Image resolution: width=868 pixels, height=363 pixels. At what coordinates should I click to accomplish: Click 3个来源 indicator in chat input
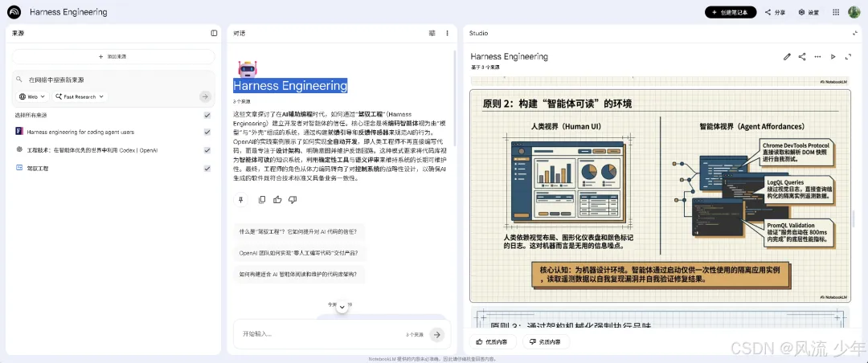415,335
